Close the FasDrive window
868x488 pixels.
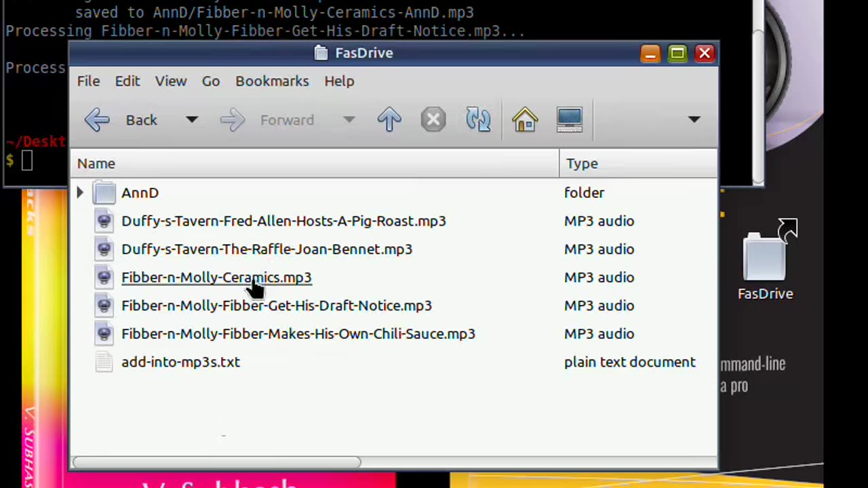pos(705,54)
